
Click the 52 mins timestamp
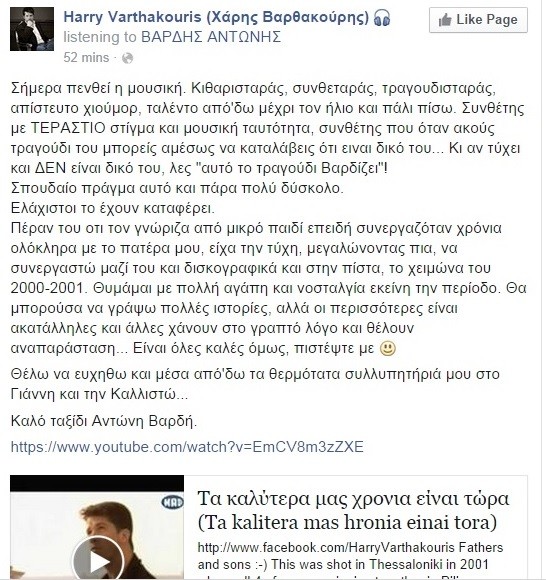(86, 58)
